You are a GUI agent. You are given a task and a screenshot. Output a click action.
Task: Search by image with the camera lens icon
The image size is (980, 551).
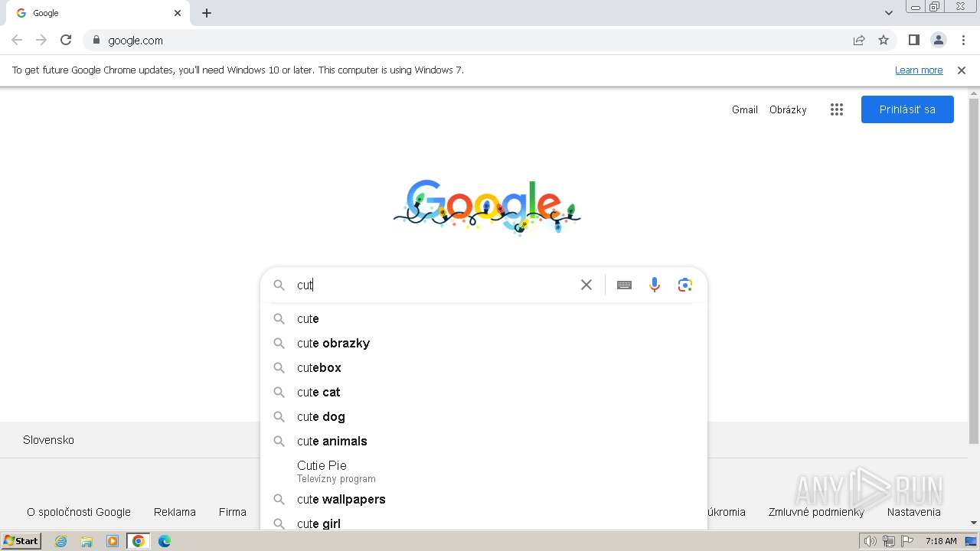click(x=685, y=285)
